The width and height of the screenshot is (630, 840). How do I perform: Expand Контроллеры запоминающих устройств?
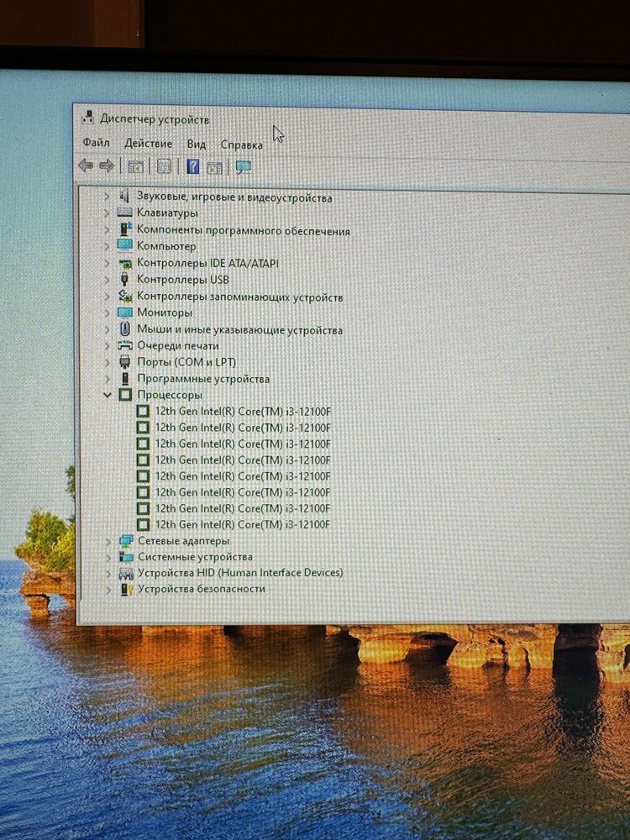107,297
